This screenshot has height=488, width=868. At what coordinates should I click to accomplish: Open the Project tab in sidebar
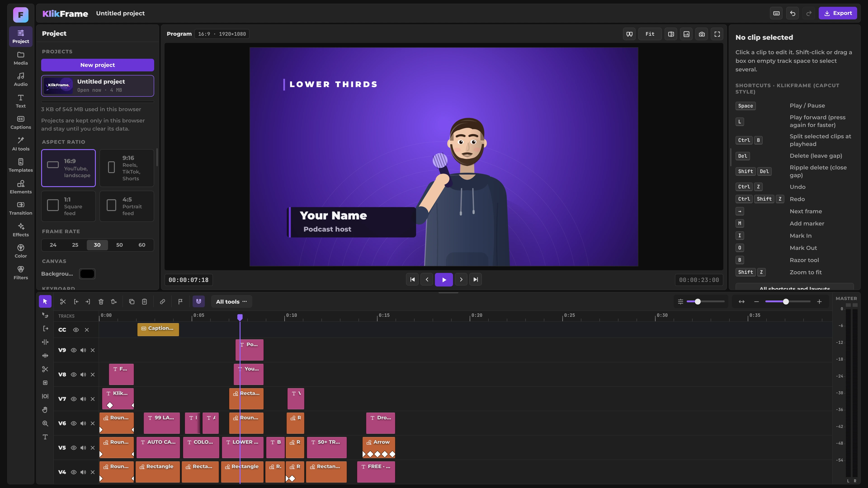(x=21, y=37)
